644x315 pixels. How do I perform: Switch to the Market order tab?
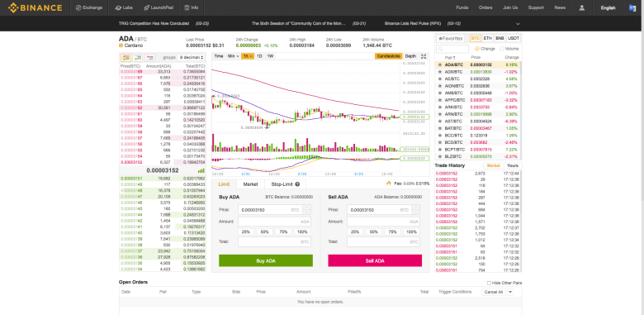pos(250,184)
